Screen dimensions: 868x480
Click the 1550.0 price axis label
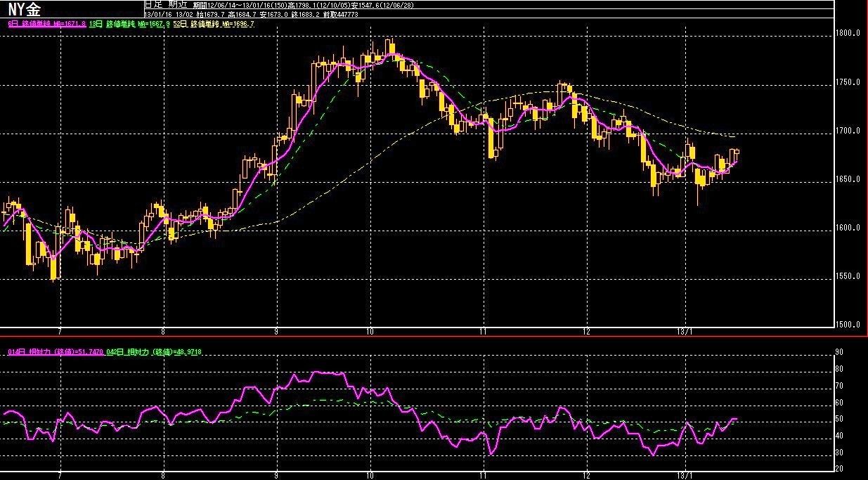tap(849, 276)
